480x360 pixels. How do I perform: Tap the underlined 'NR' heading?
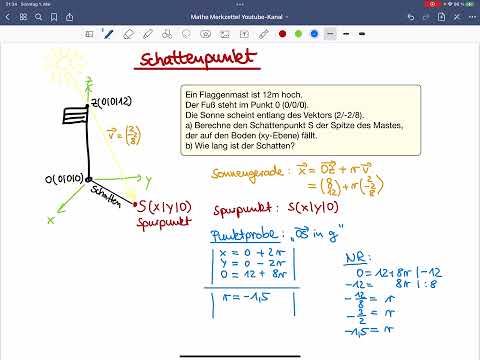click(x=357, y=258)
